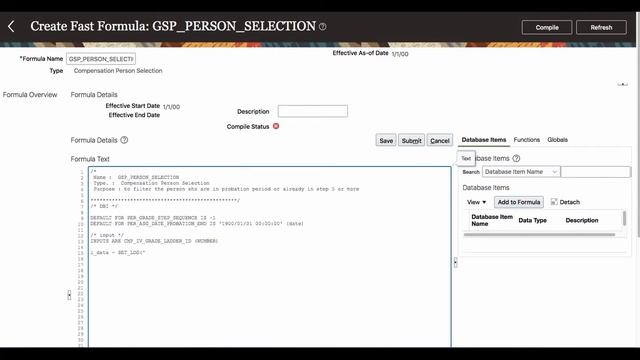Screen dimensions: 640x360
Task: Click the Refresh button
Action: tap(601, 27)
